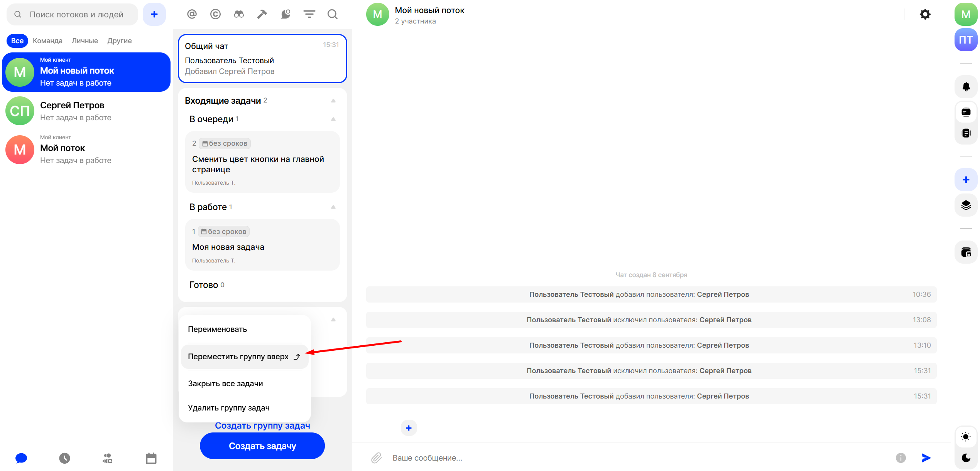Focus the Ваше сообщение input field

pos(617,458)
